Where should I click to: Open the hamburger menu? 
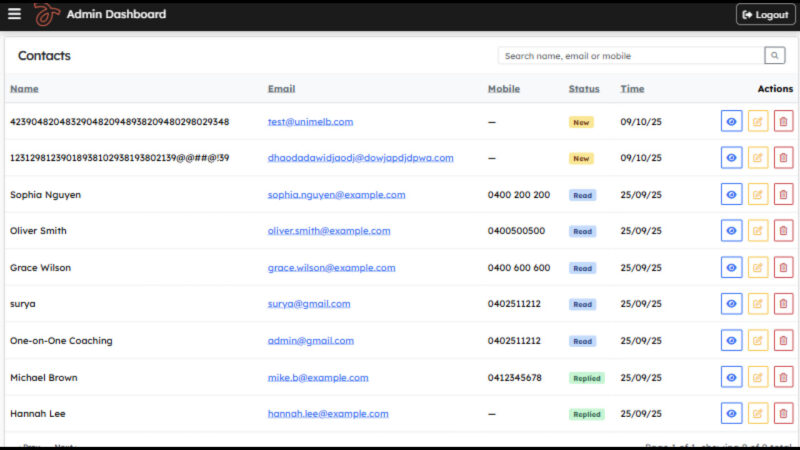pyautogui.click(x=14, y=14)
